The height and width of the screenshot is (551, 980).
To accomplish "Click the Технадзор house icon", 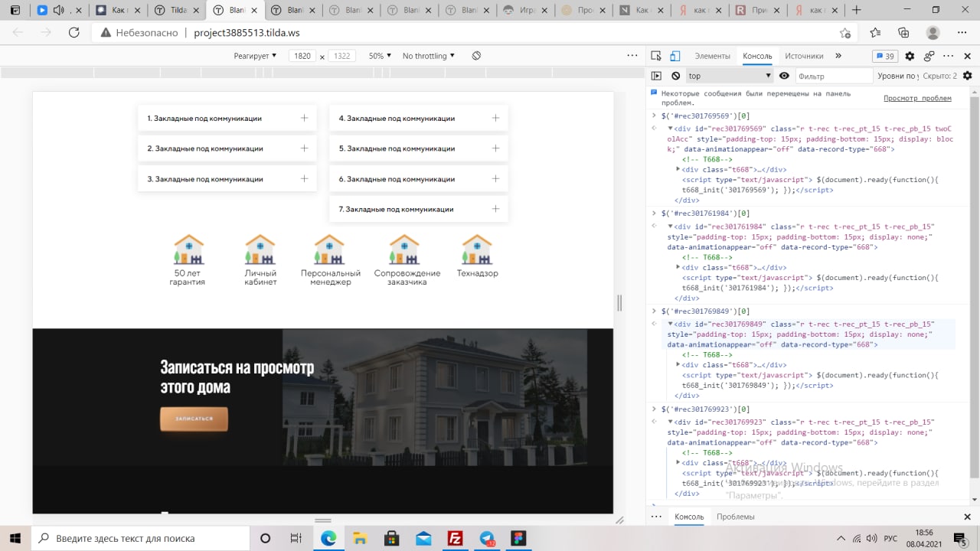I will click(x=477, y=249).
